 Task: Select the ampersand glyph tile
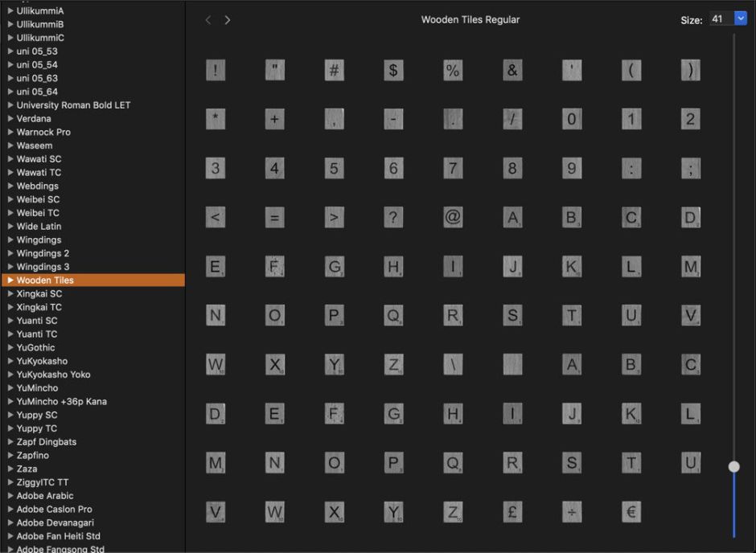512,70
